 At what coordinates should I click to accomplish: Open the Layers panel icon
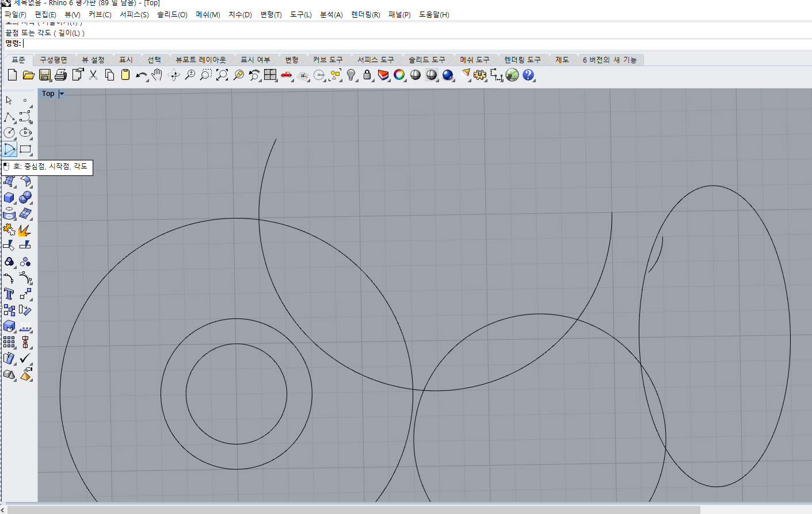(x=383, y=75)
